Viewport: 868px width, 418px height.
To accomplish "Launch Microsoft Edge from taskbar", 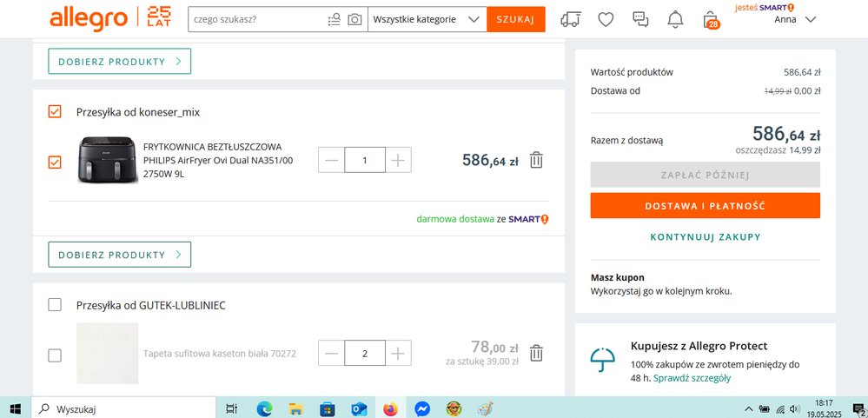I will [264, 409].
